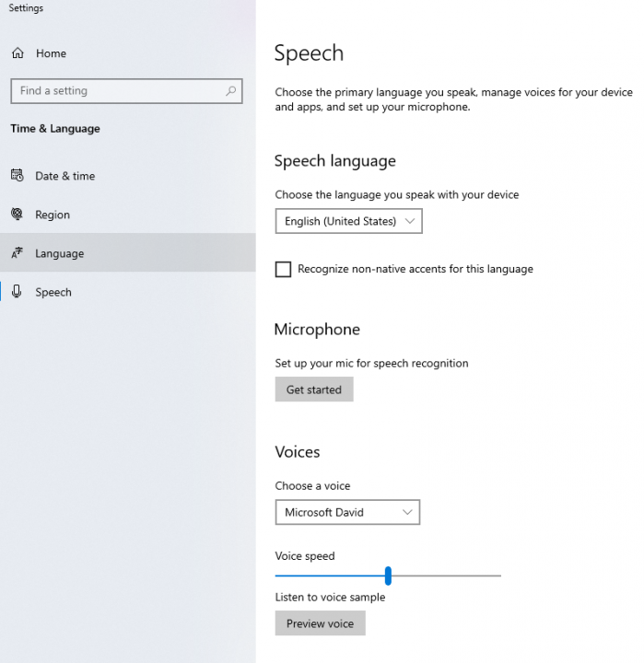This screenshot has height=663, width=644.
Task: Enable Recognize non-native accents checkbox
Action: (284, 270)
